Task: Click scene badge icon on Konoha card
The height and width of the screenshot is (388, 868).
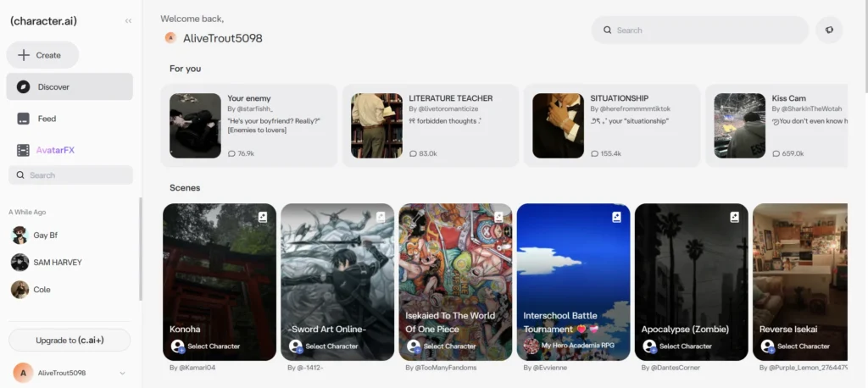Action: [x=263, y=217]
